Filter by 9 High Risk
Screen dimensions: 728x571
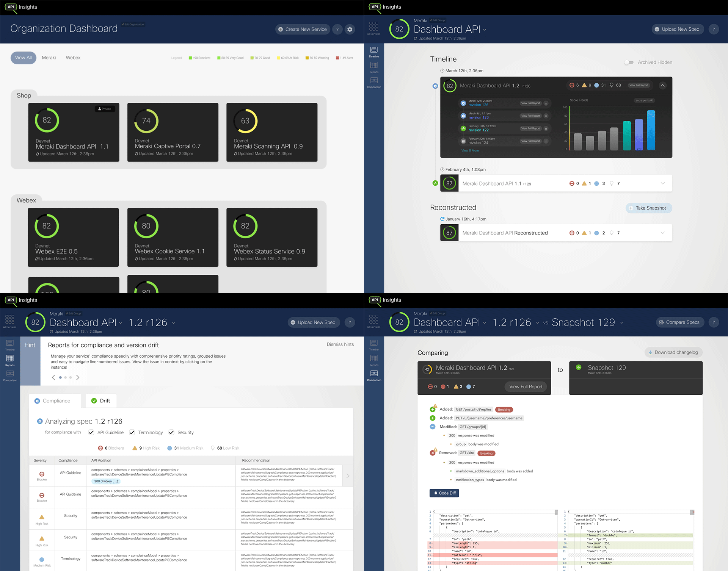click(x=146, y=448)
